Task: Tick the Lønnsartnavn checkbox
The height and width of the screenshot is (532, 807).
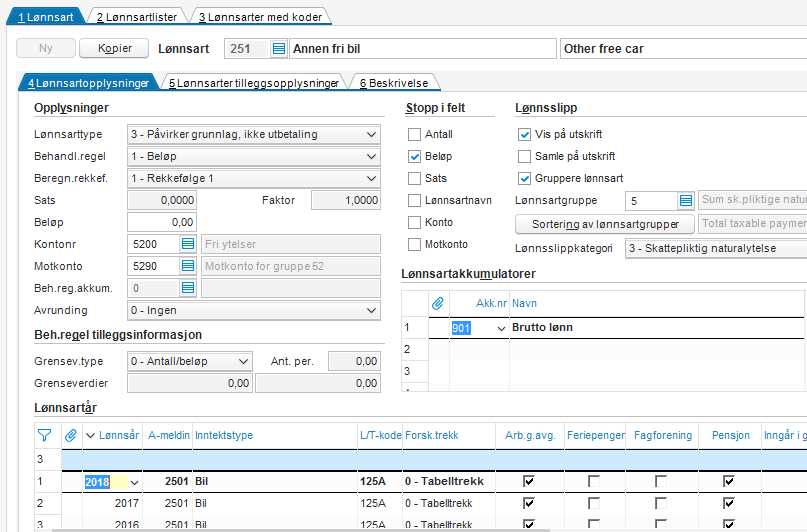Action: pos(414,201)
